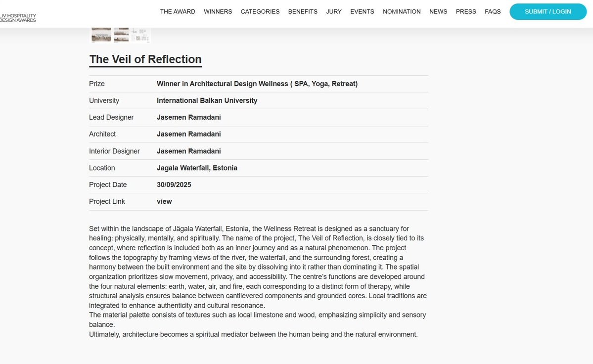
Task: Open the NOMINATION nav item
Action: 402,12
